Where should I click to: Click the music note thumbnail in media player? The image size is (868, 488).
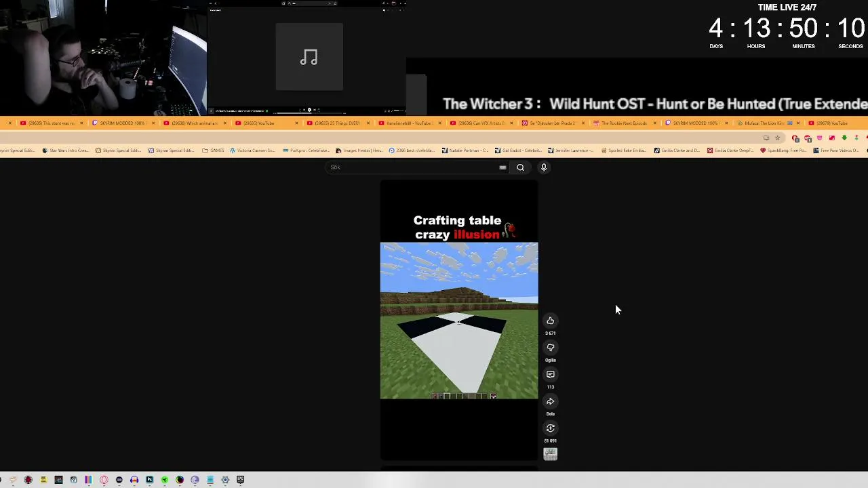coord(309,57)
